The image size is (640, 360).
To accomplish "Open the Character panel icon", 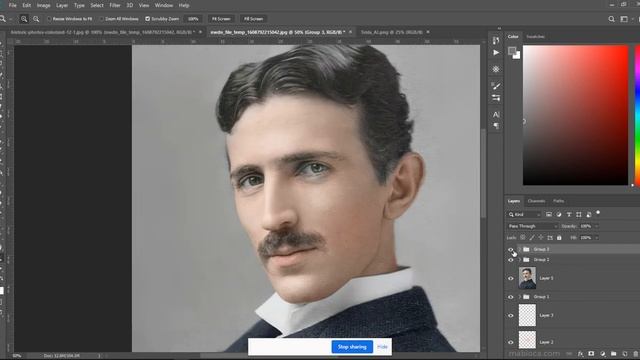I will (496, 115).
